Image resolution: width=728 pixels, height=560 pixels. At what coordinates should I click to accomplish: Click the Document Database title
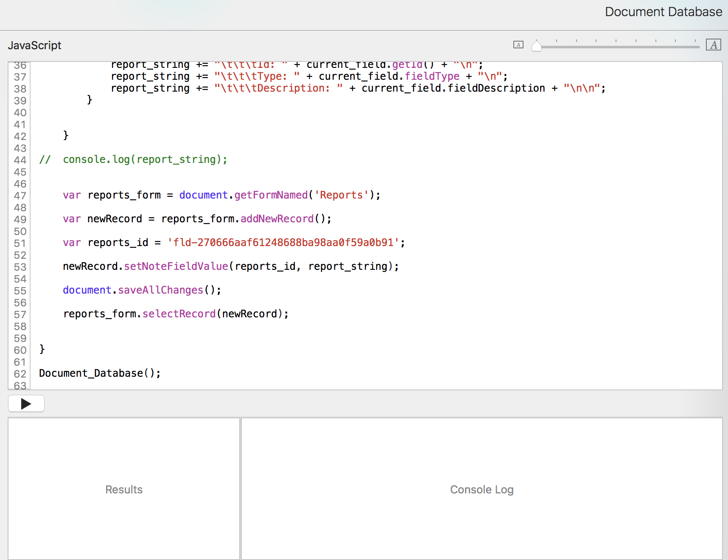(663, 12)
